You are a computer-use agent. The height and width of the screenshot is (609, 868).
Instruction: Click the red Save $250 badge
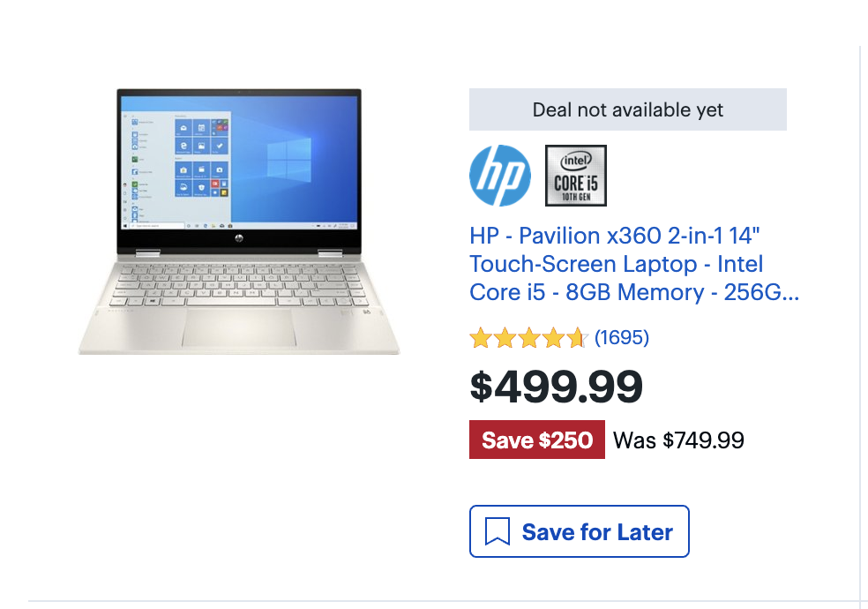tap(536, 440)
